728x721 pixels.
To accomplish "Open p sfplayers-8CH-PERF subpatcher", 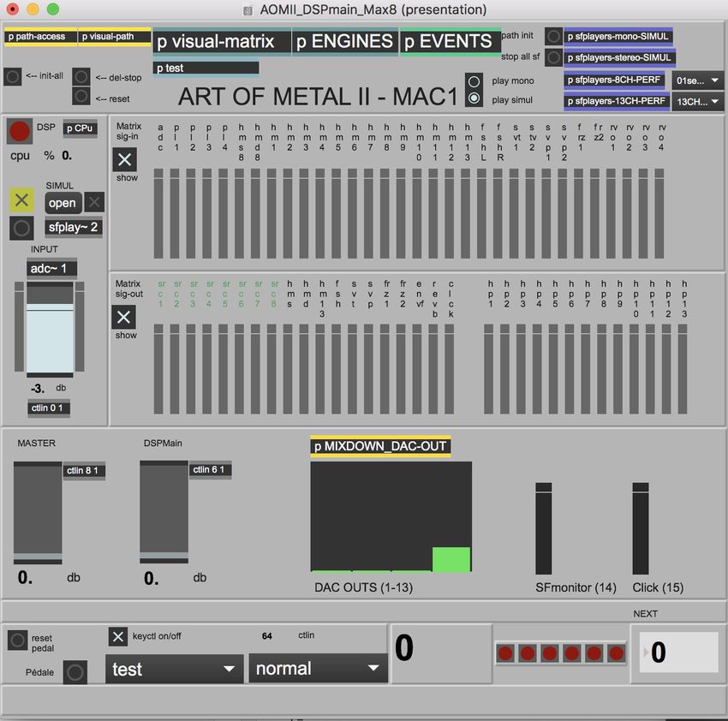I will pyautogui.click(x=614, y=80).
